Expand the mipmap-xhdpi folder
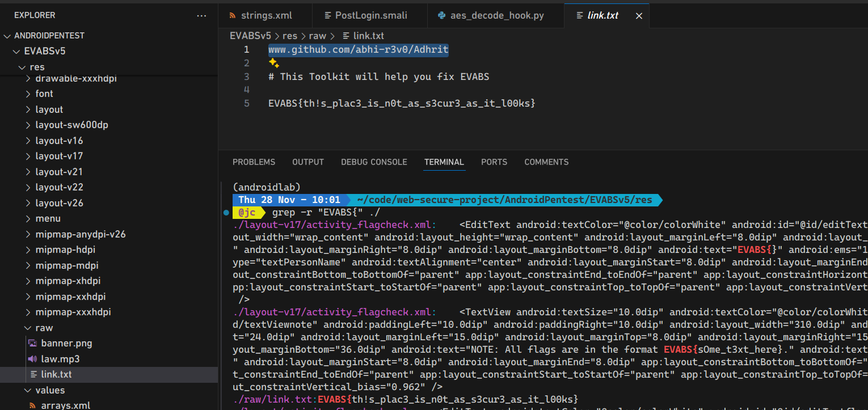This screenshot has height=410, width=868. point(28,281)
